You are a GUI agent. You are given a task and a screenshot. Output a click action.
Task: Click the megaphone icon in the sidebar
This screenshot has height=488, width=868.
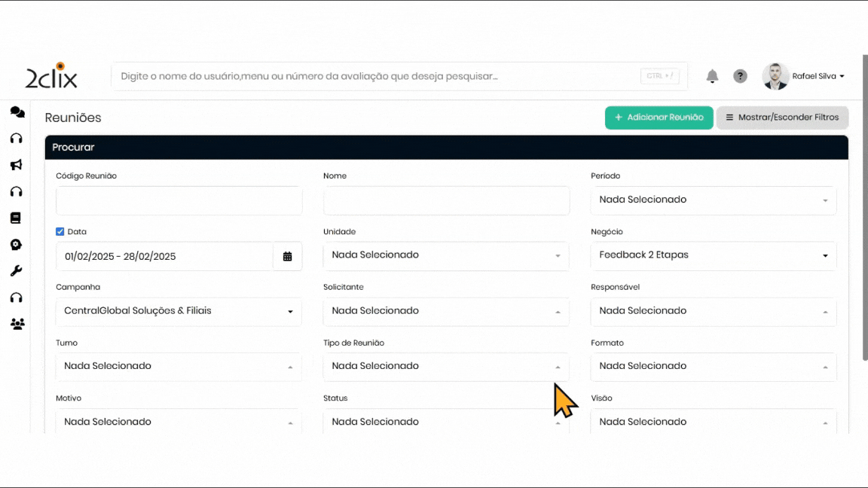pyautogui.click(x=17, y=165)
